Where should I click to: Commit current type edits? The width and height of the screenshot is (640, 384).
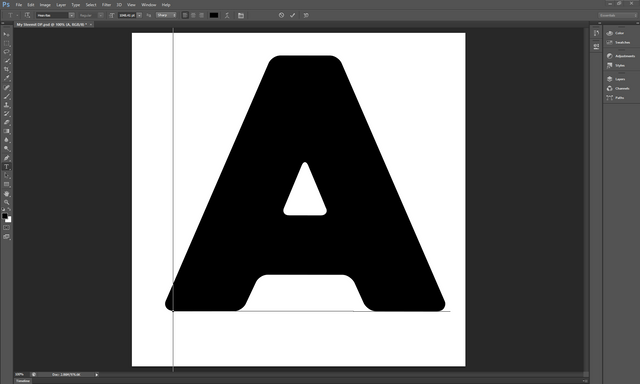292,15
